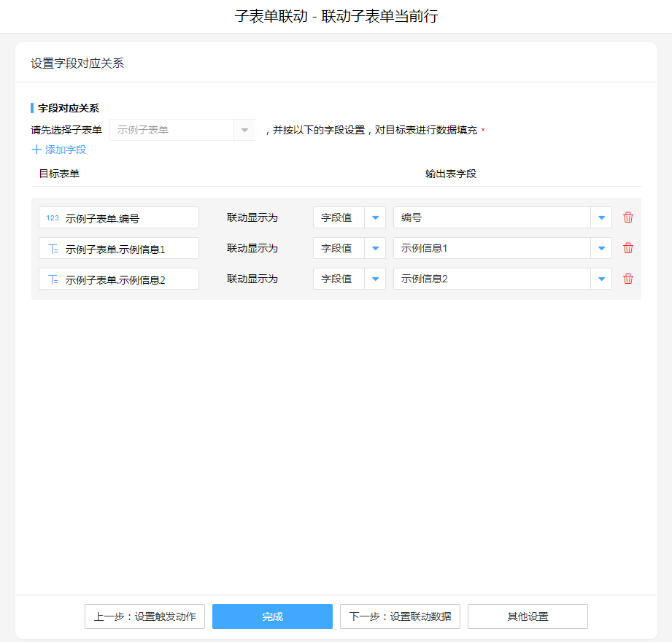Expand 字段值 dropdown in the 示例信息2 row
The image size is (672, 642).
[x=375, y=279]
